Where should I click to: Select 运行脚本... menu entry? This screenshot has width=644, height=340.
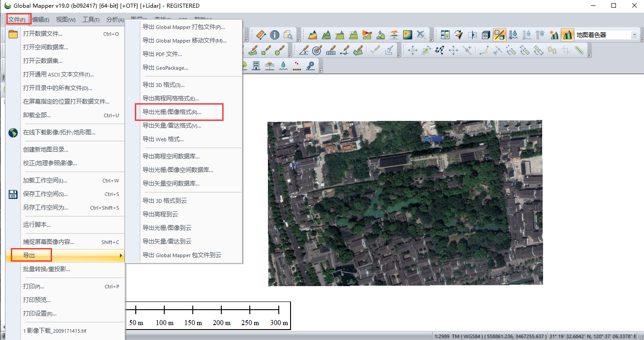click(x=66, y=225)
